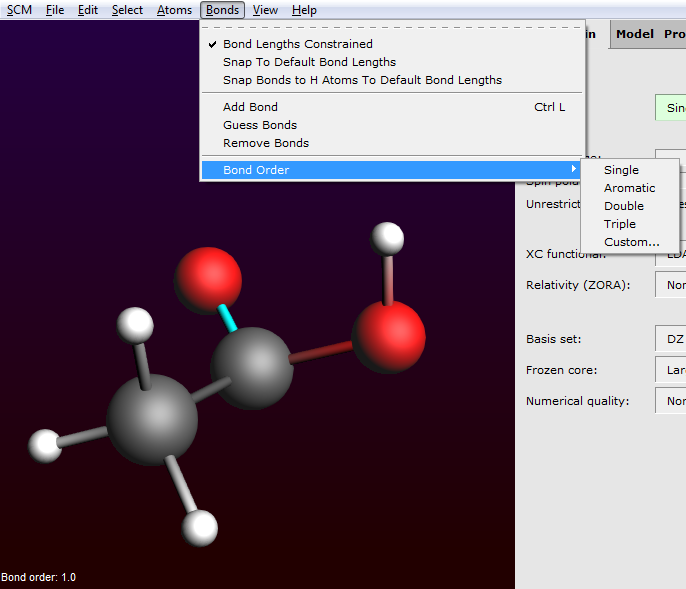Open the SCM menu
The image size is (686, 589).
(x=19, y=10)
